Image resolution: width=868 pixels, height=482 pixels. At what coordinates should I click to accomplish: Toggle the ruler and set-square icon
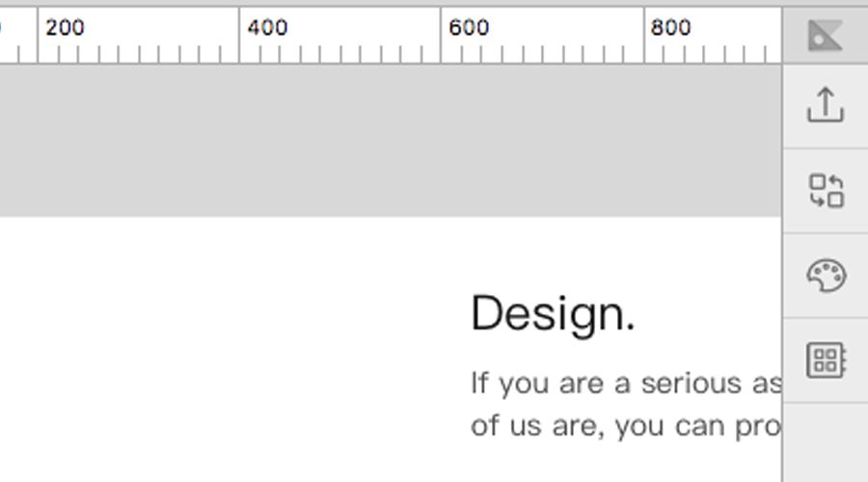pos(826,36)
